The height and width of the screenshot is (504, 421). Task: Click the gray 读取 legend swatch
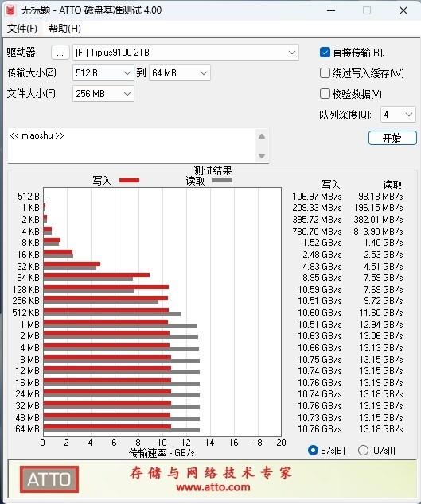pos(222,180)
